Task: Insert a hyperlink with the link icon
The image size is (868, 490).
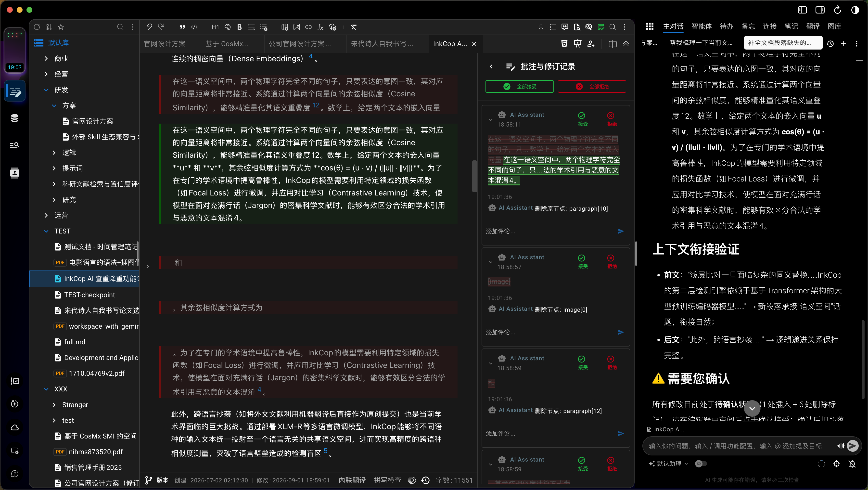Action: [x=309, y=27]
